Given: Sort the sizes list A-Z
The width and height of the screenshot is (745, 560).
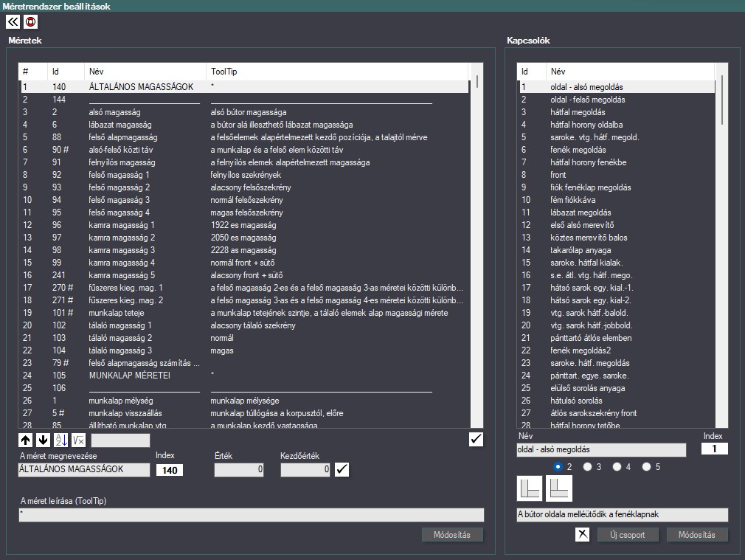Looking at the screenshot, I should 60,440.
